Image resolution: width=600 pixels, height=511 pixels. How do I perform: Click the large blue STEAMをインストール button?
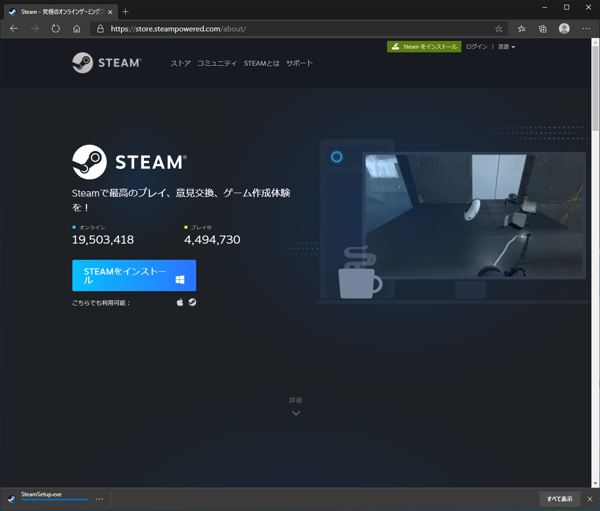[x=134, y=276]
